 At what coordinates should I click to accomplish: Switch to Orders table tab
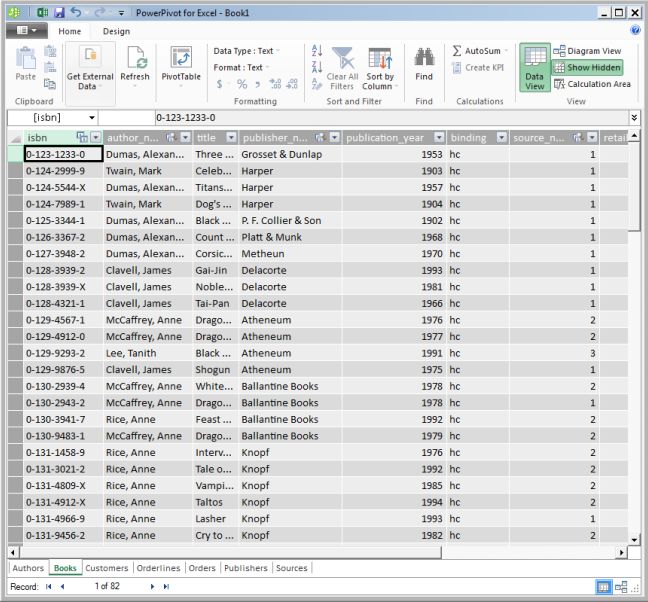202,568
